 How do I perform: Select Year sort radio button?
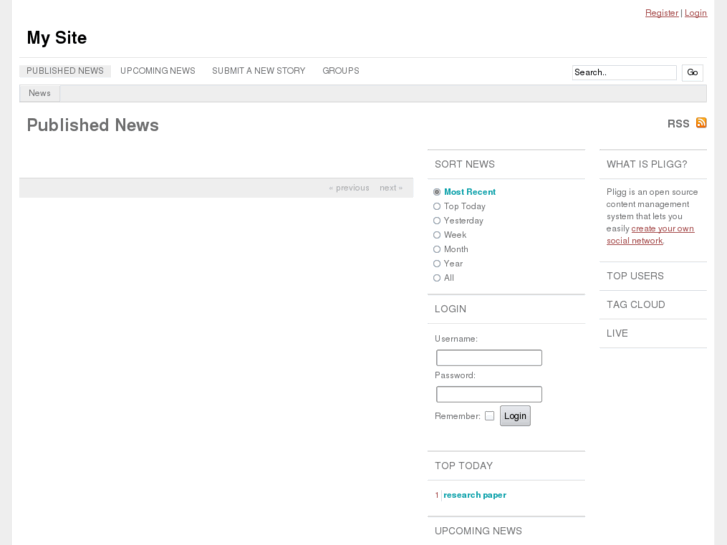tap(437, 264)
